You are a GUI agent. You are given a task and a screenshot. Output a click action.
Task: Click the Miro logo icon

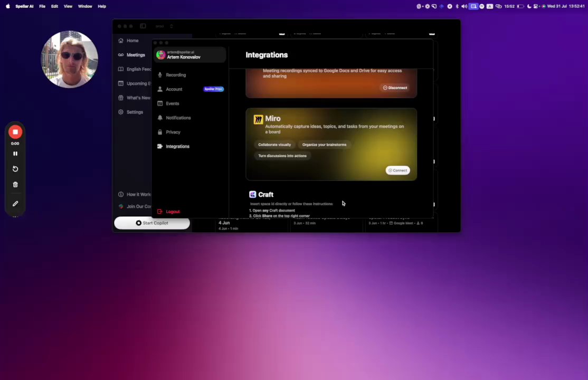[x=259, y=119]
